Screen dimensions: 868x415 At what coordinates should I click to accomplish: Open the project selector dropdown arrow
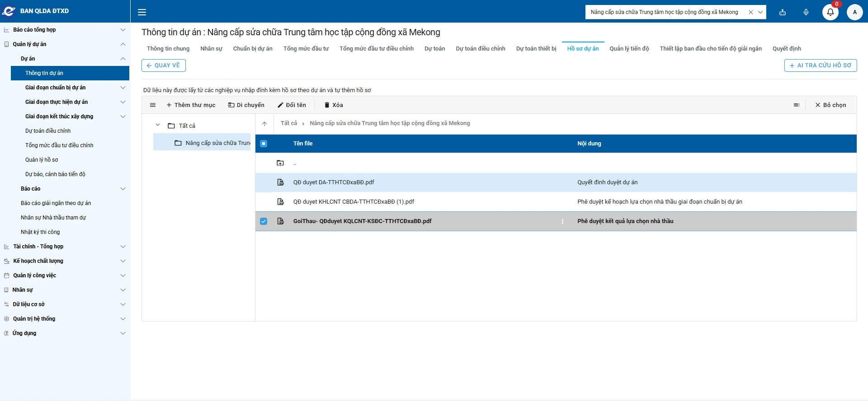pyautogui.click(x=760, y=12)
